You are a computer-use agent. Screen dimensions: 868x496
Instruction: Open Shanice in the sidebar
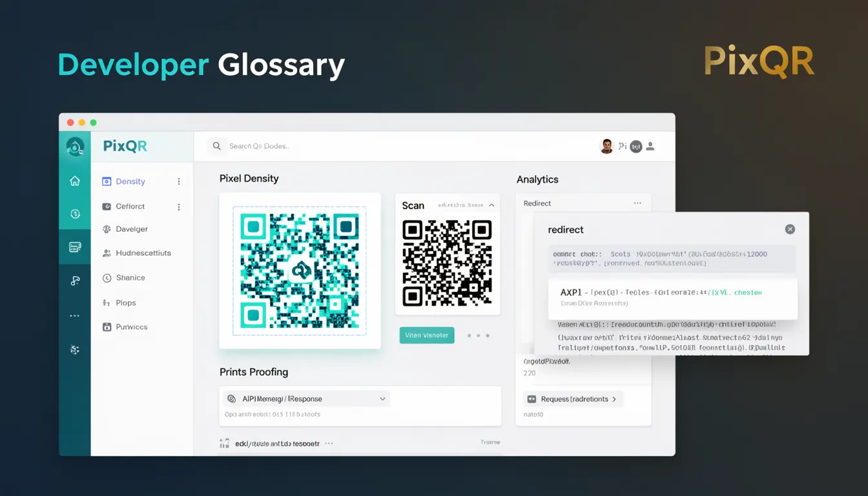click(x=123, y=278)
